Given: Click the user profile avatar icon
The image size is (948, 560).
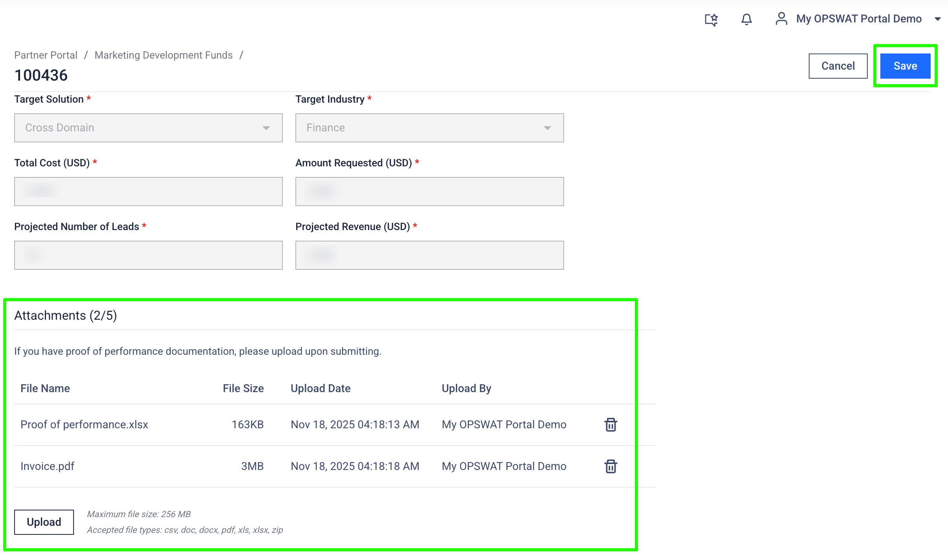Looking at the screenshot, I should point(781,19).
